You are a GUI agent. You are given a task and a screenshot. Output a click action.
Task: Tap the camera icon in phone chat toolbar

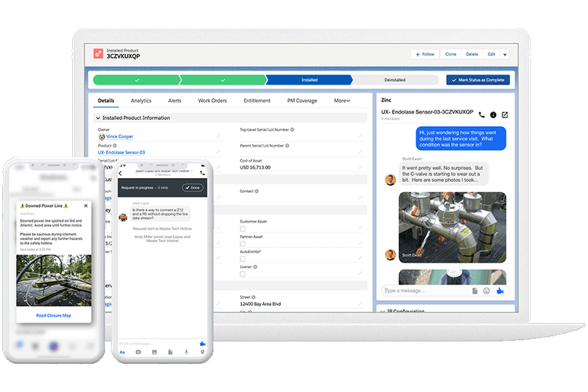click(x=139, y=353)
